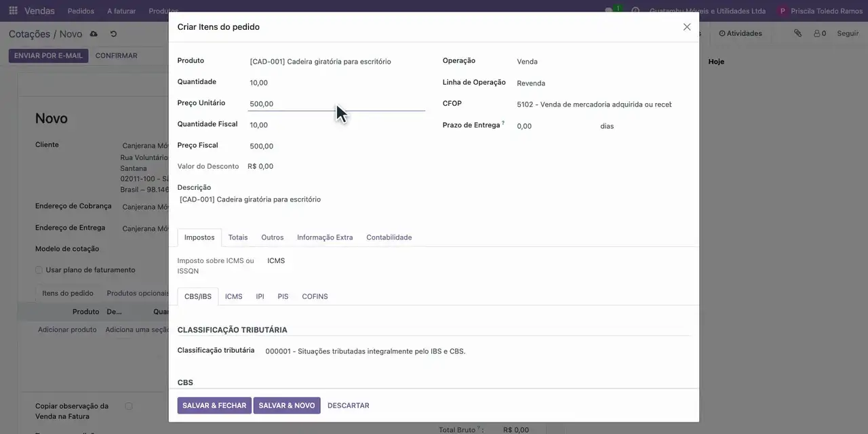The image size is (868, 434).
Task: Click the Priscila Toledo Ramos avatar
Action: coord(783,11)
